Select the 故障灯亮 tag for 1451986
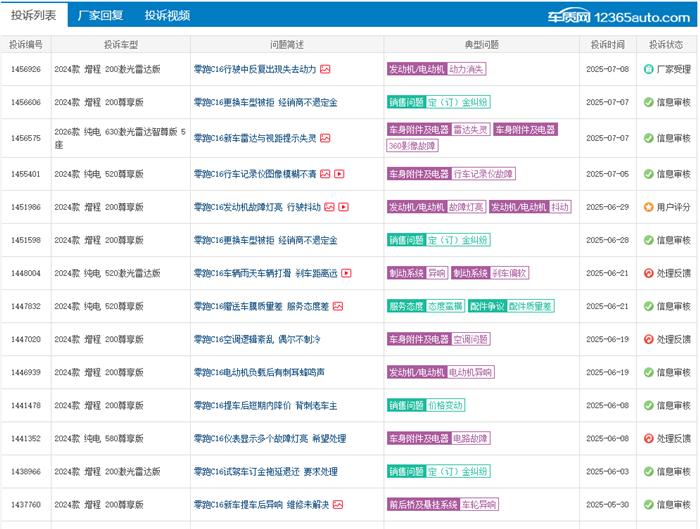700x529 pixels. pos(467,207)
